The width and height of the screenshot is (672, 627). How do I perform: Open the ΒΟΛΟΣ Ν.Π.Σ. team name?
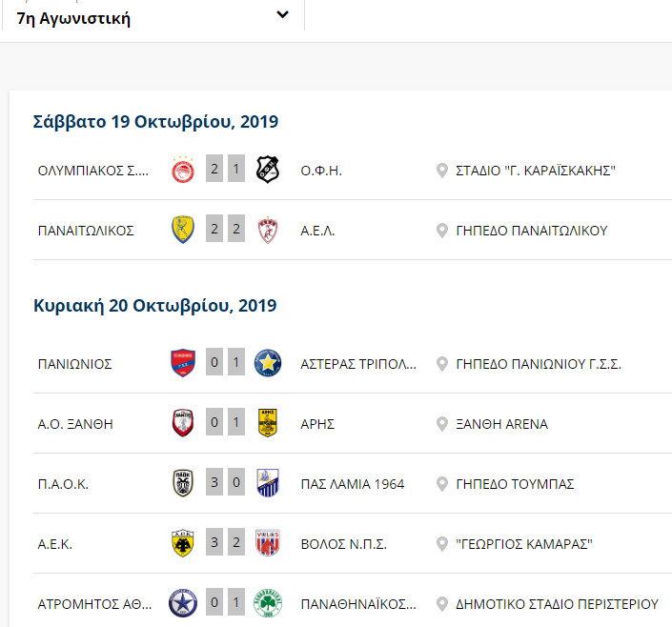344,544
